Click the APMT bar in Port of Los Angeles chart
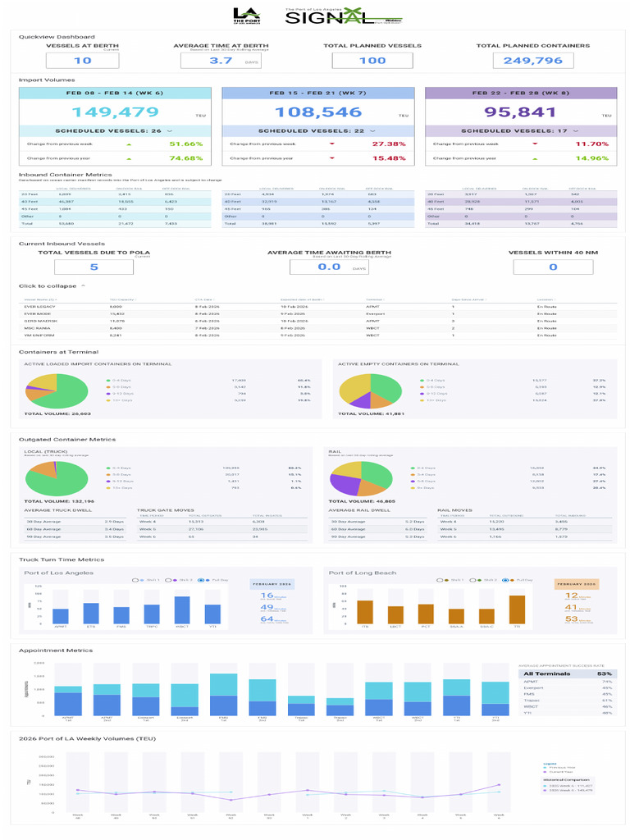The width and height of the screenshot is (630, 840). [61, 616]
